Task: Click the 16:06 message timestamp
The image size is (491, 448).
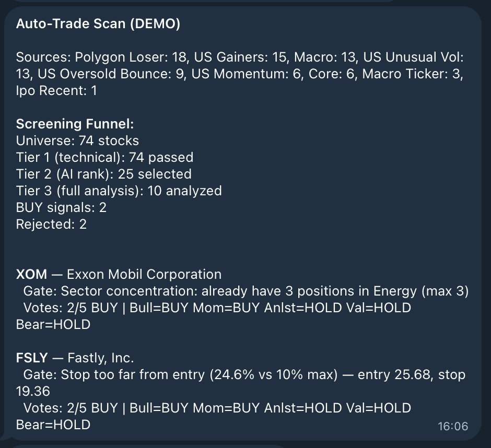Action: [x=453, y=427]
